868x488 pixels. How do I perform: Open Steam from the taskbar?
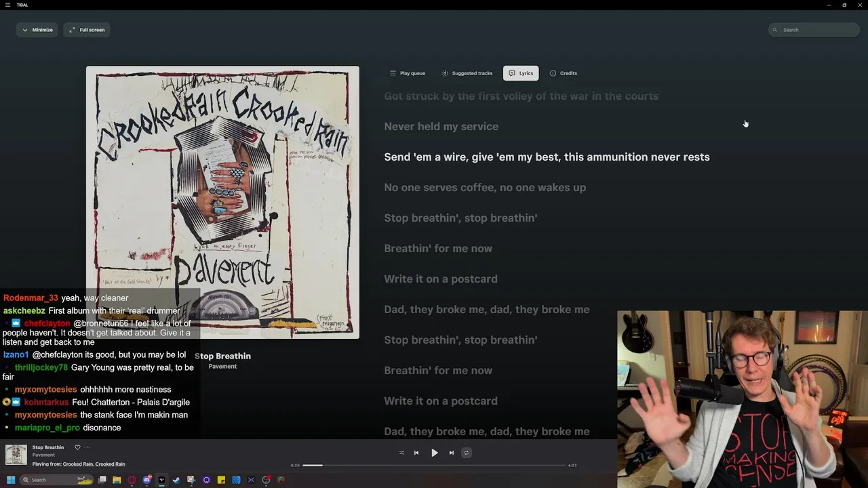[x=176, y=480]
